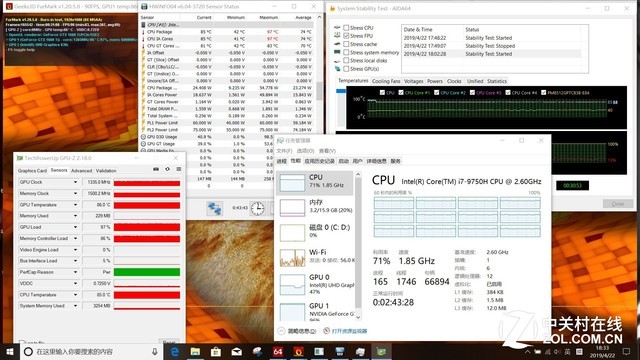Switch to GPU-Z Graphics Card tab
The width and height of the screenshot is (640, 360).
pos(32,171)
